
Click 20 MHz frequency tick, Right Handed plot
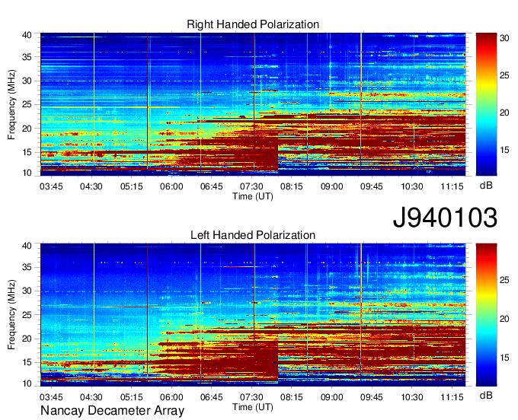27,129
